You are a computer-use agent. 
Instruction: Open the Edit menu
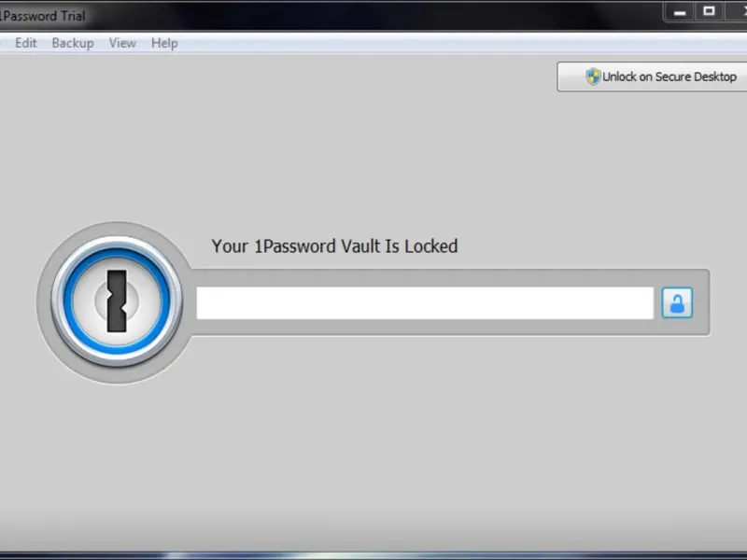pos(26,43)
